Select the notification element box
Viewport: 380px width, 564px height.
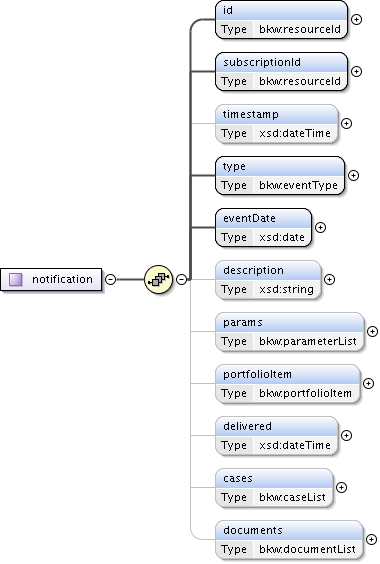(x=51, y=279)
